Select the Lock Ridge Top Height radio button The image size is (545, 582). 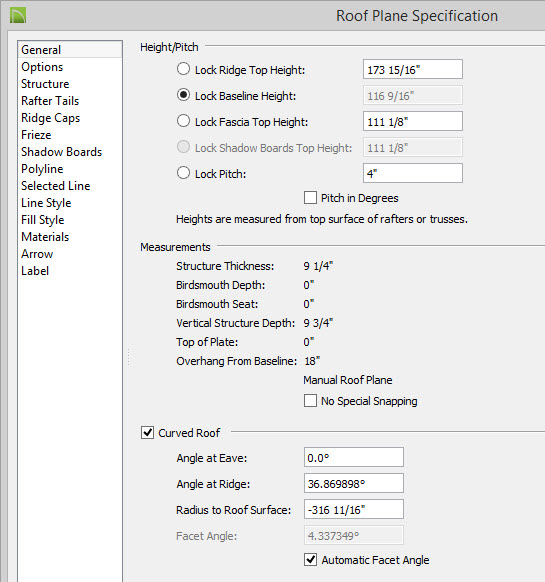183,69
